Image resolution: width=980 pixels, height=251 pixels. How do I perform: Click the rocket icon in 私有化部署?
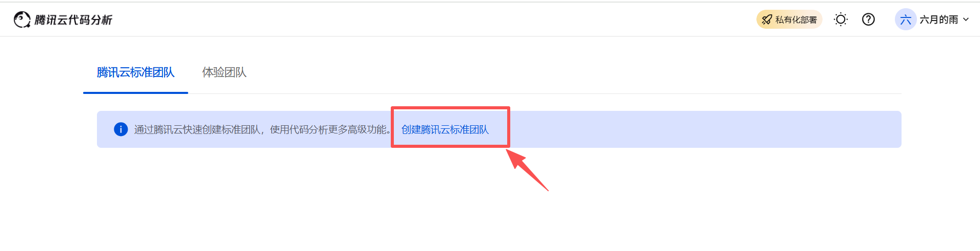(x=767, y=20)
